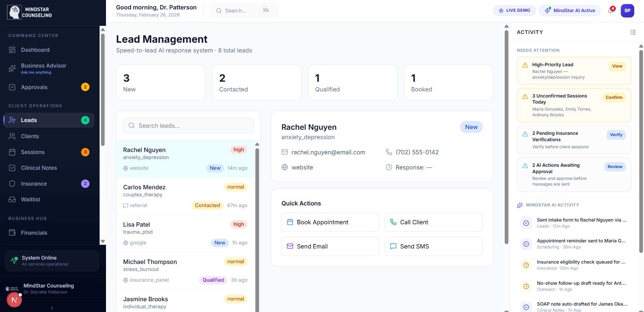Collapse the left sidebar
Viewport: 644px width, 312px height.
(52, 308)
